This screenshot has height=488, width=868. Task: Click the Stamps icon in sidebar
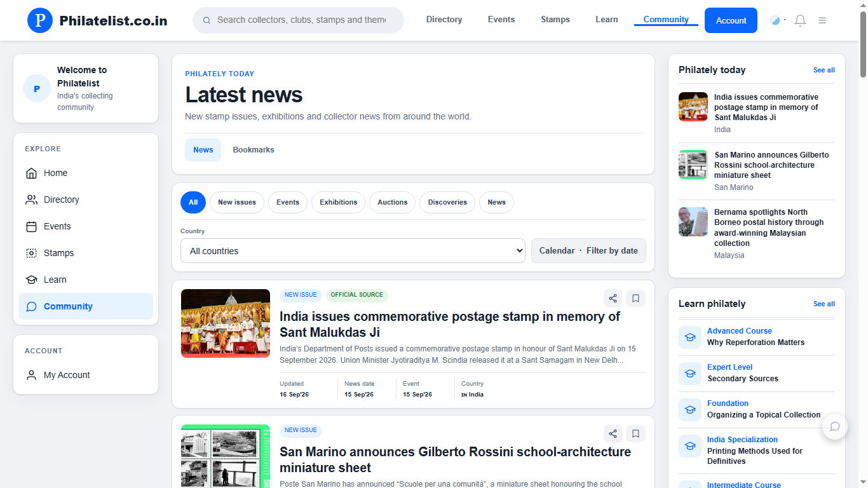coord(31,253)
